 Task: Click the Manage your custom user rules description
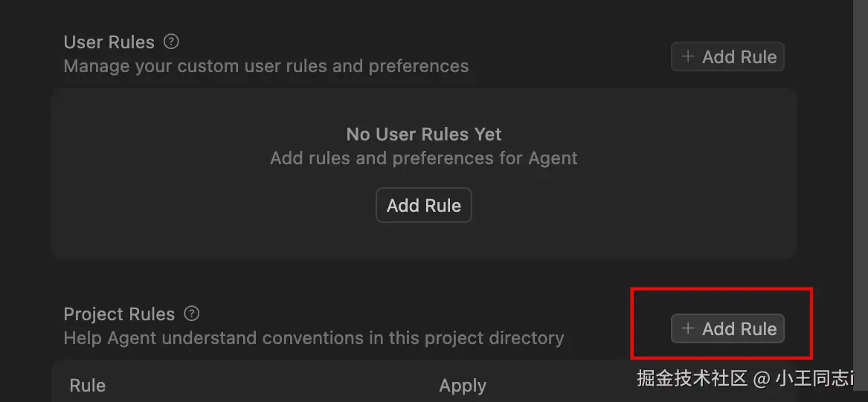coord(266,66)
